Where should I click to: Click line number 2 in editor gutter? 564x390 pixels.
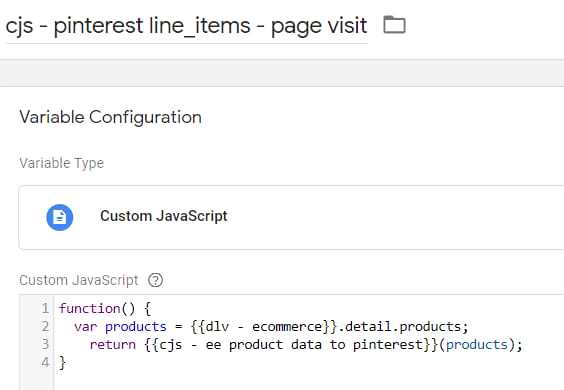point(45,326)
